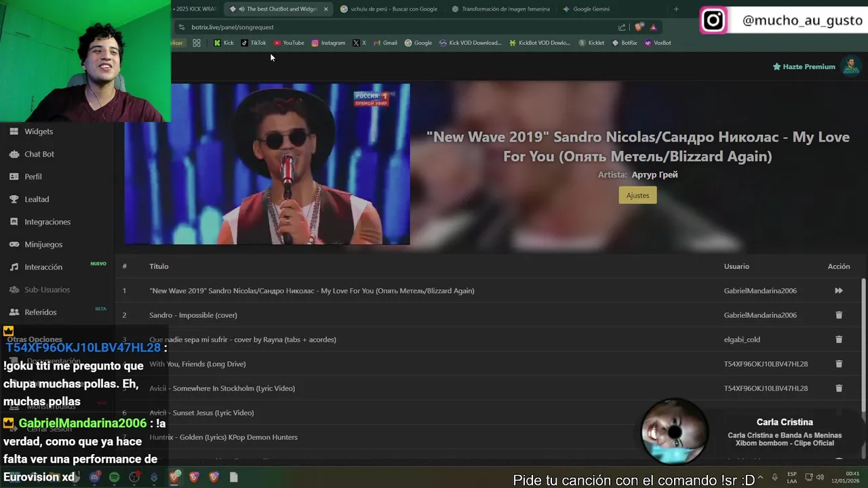Delete Que nadie sepa mi sufrir request

tap(839, 340)
